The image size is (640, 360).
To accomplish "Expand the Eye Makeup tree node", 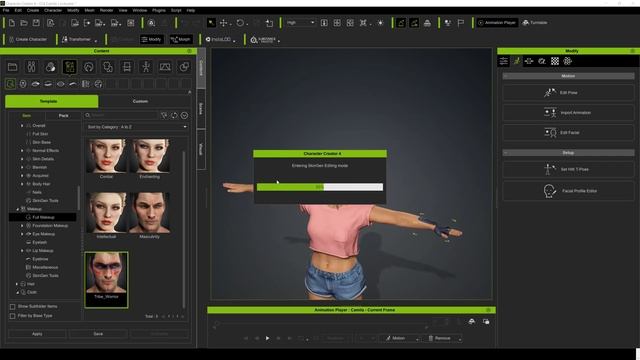I will (x=22, y=234).
